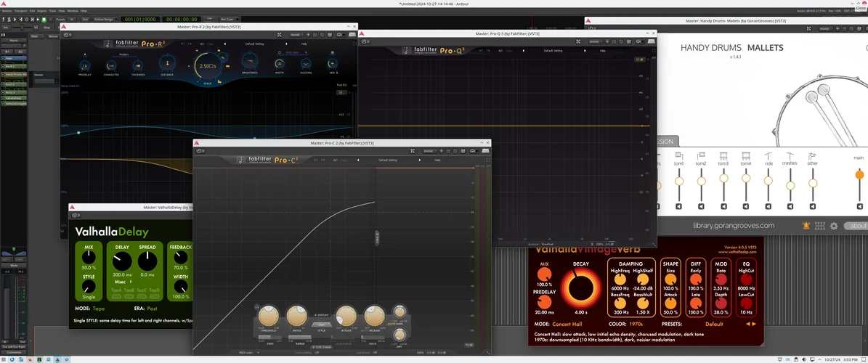
Task: Open the Transport menu in Ardour
Action: coord(20,11)
